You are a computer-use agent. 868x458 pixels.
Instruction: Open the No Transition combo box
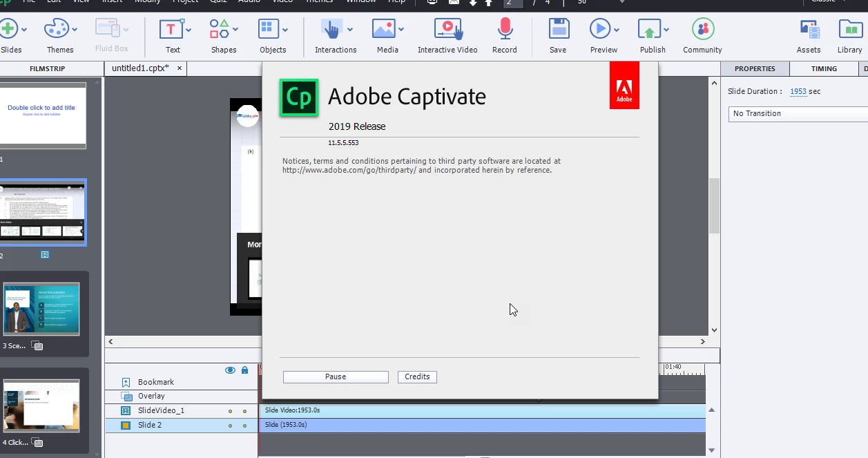click(x=798, y=114)
